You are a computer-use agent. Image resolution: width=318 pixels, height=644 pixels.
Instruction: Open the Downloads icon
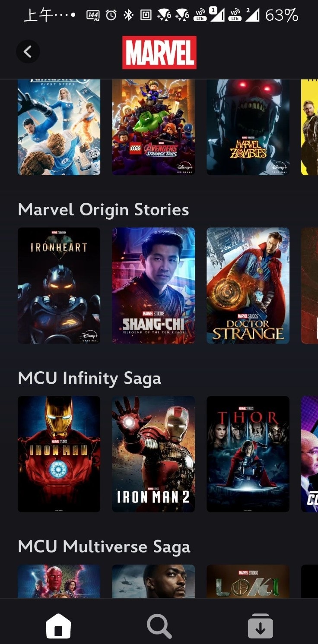(260, 626)
